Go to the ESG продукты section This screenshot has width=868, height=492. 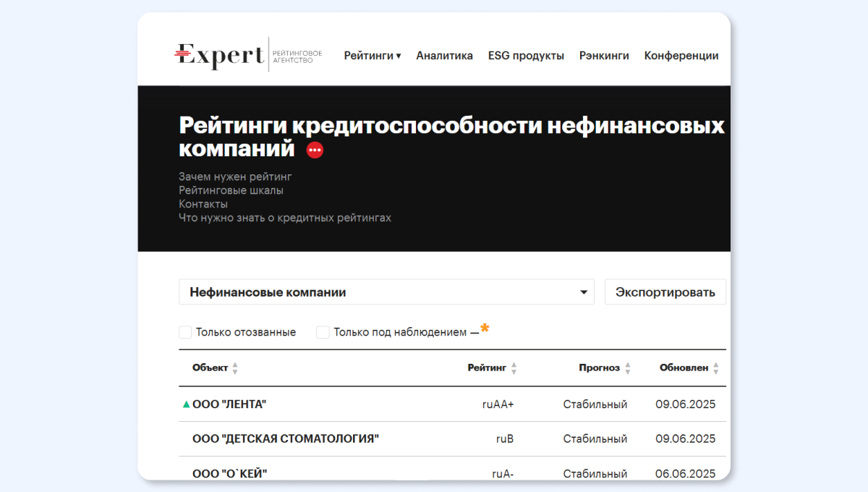526,56
